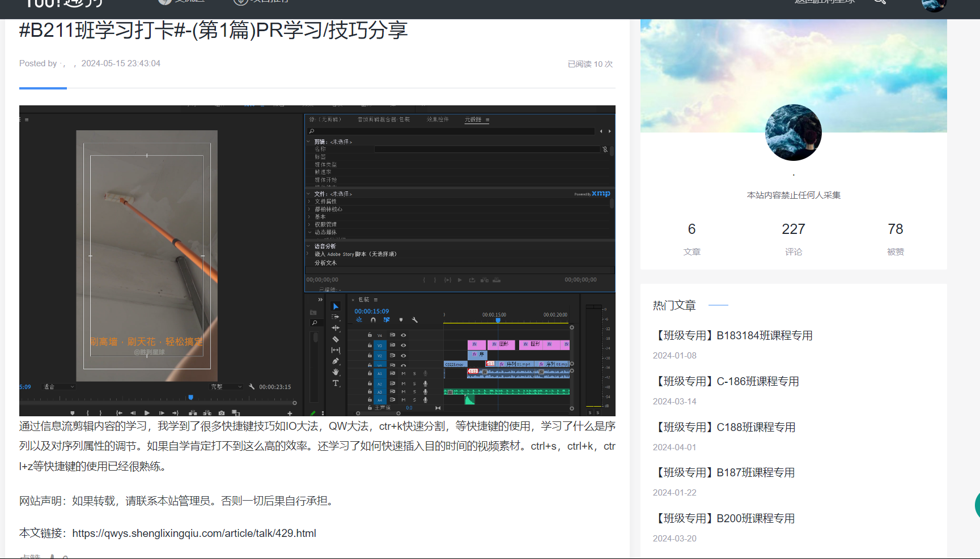Screen dimensions: 980x559
Task: Collapse the 语音分析 section
Action: tap(309, 246)
